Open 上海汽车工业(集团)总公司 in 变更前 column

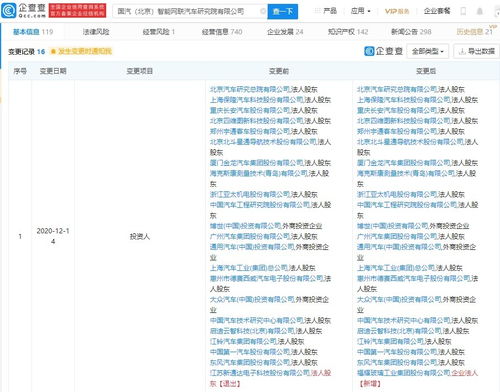[249, 268]
